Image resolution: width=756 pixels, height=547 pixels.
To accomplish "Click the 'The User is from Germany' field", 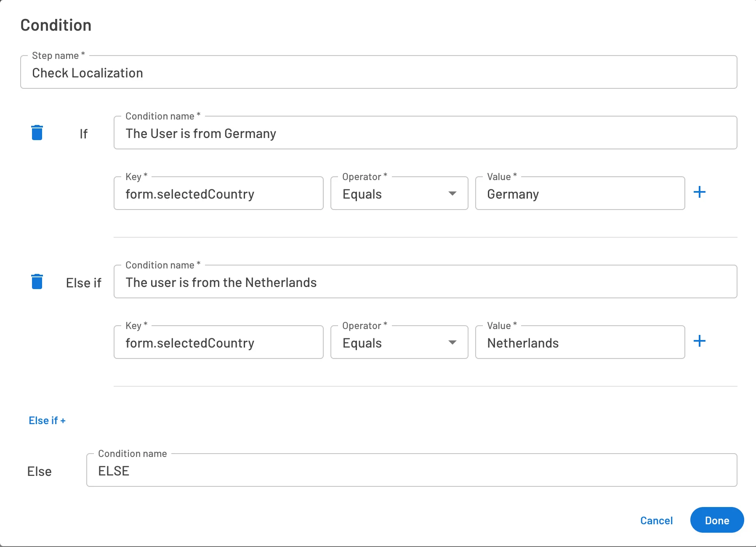I will pyautogui.click(x=425, y=133).
